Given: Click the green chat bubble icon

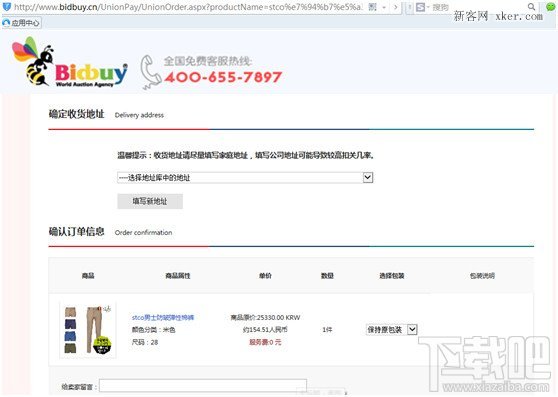Looking at the screenshot, I should pyautogui.click(x=550, y=7).
